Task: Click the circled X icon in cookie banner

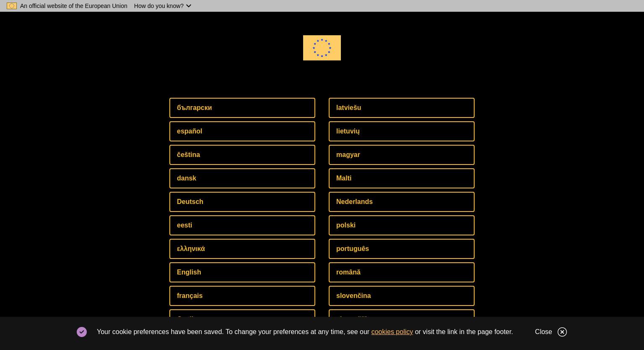Action: coord(562,332)
